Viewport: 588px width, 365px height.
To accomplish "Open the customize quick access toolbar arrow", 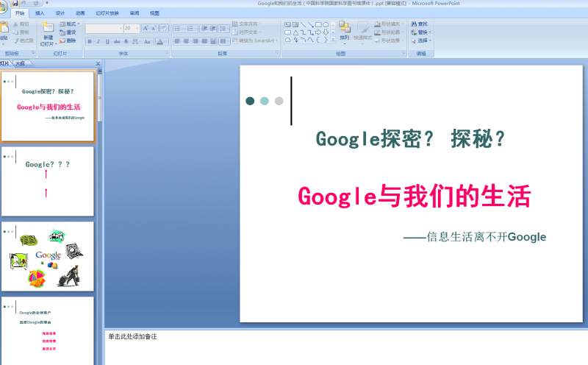I will [47, 4].
